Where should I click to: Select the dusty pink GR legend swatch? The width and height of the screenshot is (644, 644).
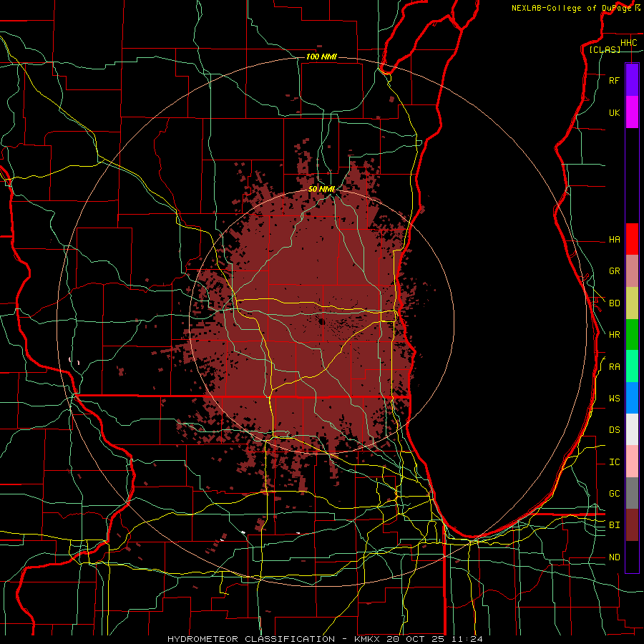click(x=632, y=271)
